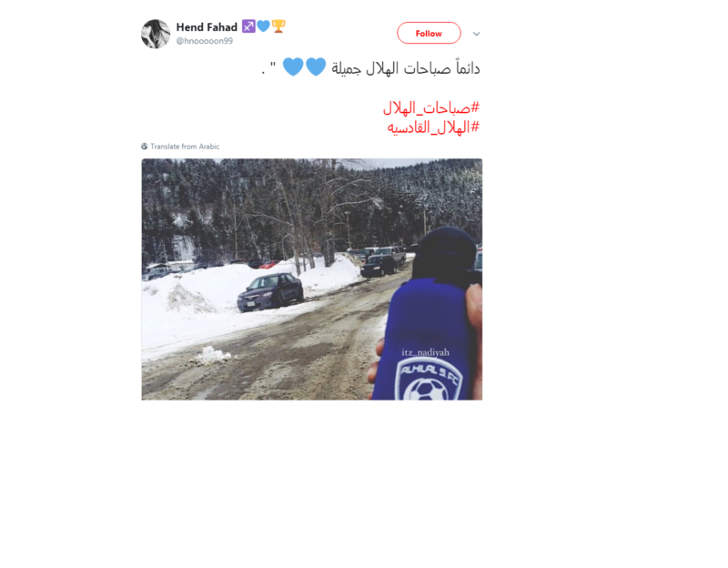728x568 pixels.
Task: Click the leftmost blue heart in tweet text
Action: tap(293, 66)
